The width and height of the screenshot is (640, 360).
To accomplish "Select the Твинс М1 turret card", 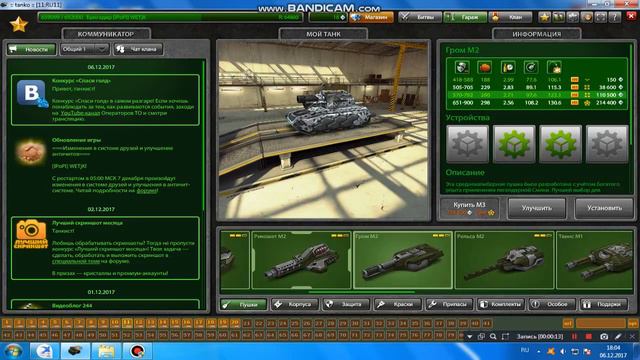I will pos(595,260).
